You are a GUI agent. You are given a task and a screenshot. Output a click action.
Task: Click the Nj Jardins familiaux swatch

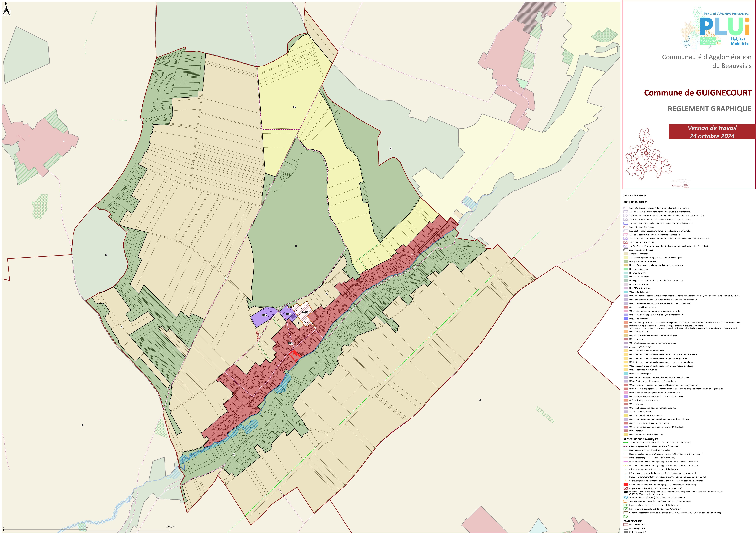tap(626, 269)
